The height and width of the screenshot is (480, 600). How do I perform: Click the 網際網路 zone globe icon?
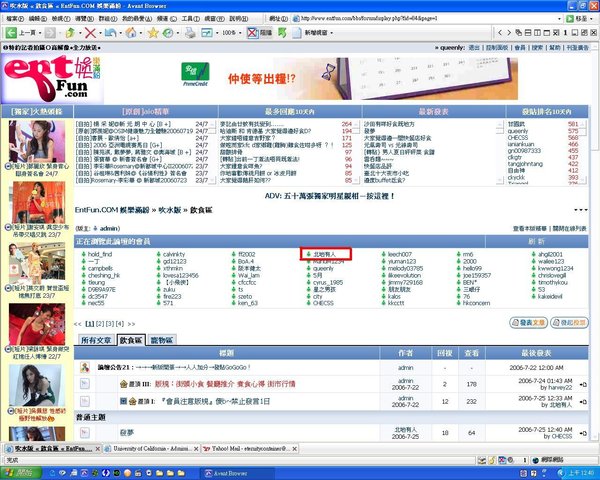click(x=536, y=460)
